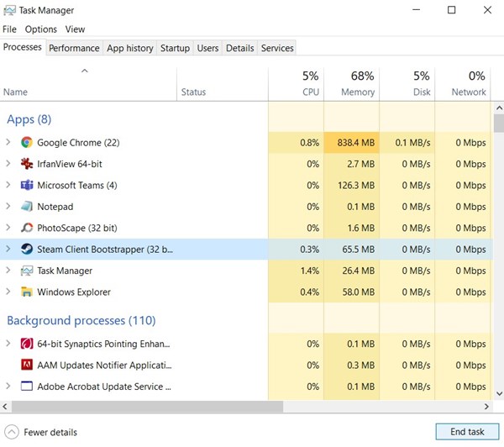Select the Background processes (110) heading
This screenshot has width=504, height=447.
81,320
